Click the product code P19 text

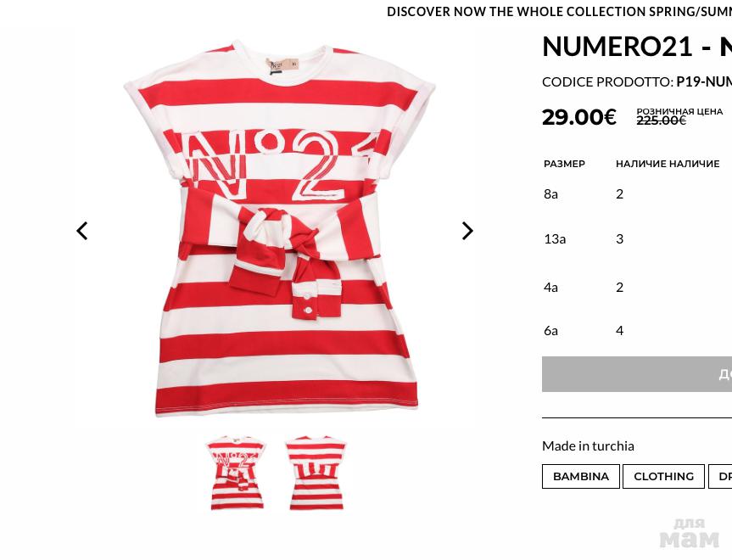coord(704,81)
